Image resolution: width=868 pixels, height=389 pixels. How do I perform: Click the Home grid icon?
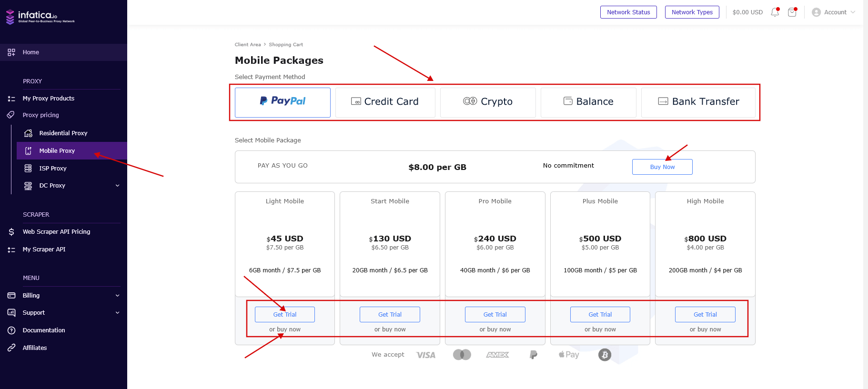(x=11, y=52)
